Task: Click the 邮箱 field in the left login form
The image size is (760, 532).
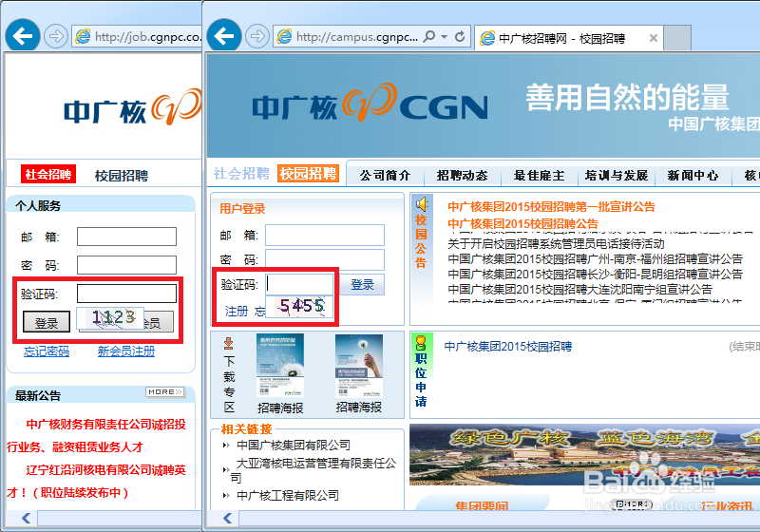Action: 126,237
